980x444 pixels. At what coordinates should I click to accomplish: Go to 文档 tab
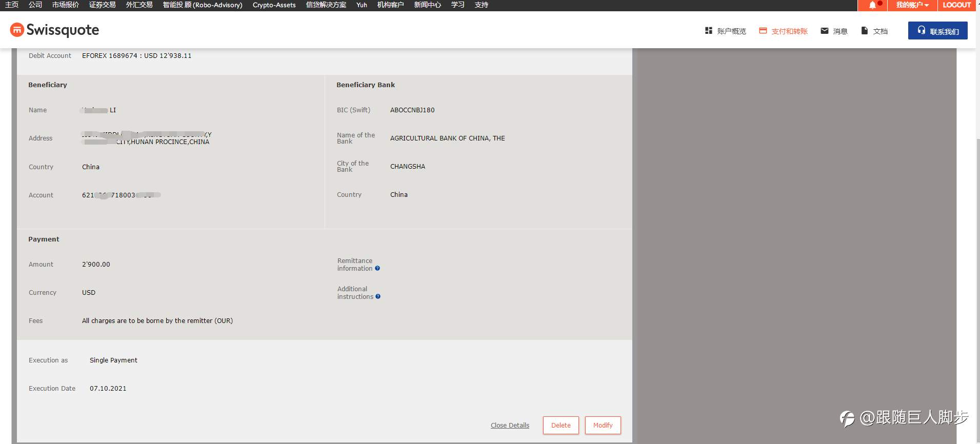(x=875, y=31)
